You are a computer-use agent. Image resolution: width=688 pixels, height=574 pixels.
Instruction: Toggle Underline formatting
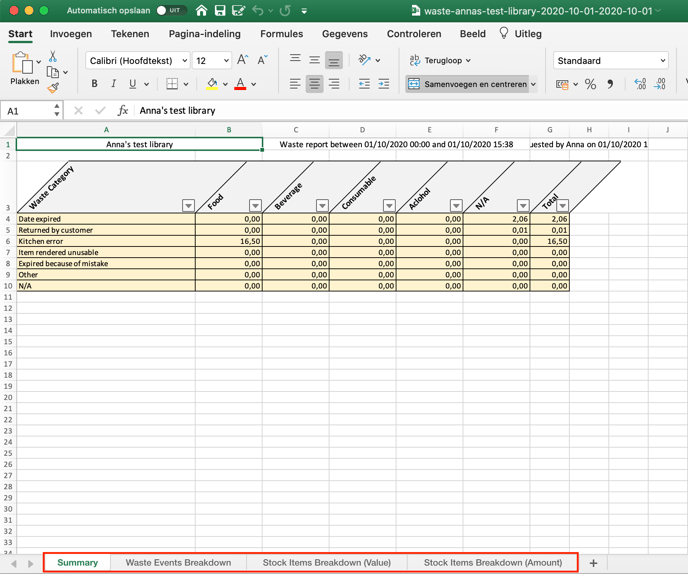[x=133, y=84]
